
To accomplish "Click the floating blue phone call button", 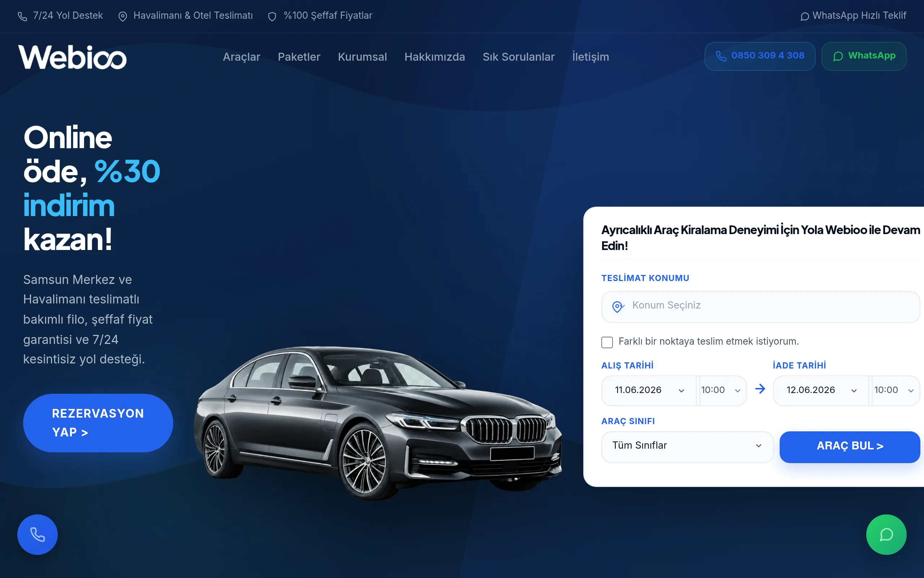I will coord(38,534).
